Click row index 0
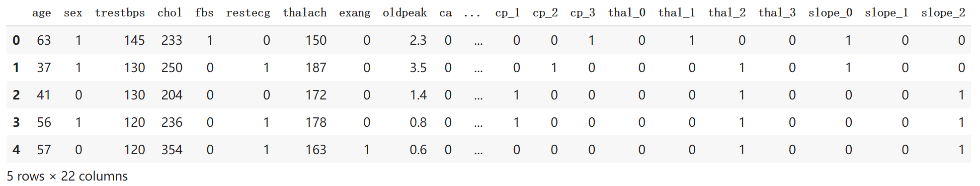The height and width of the screenshot is (186, 980). [16, 40]
